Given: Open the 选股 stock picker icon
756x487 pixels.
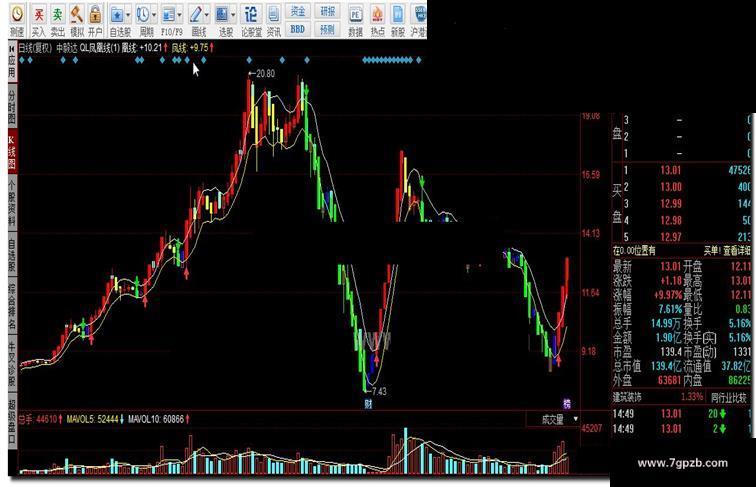Looking at the screenshot, I should pos(222,15).
